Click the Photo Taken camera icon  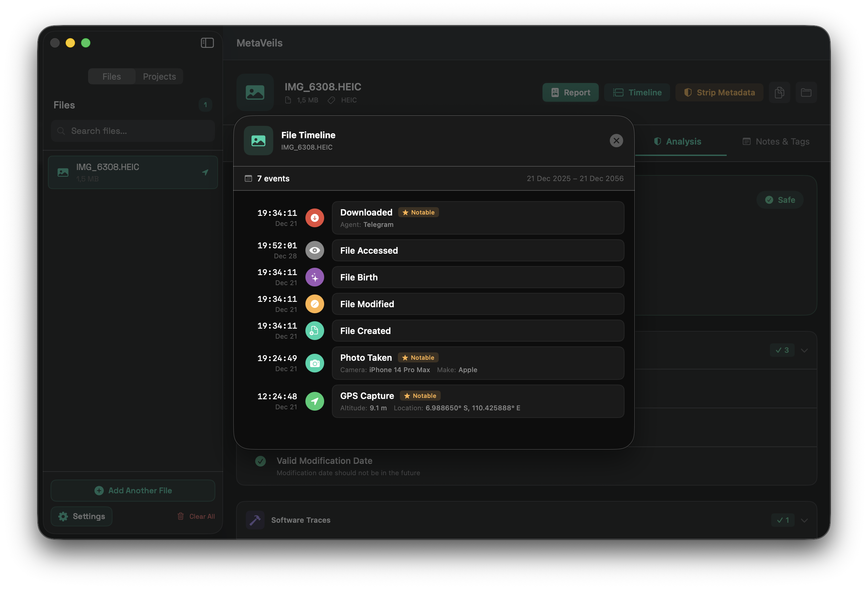coord(314,363)
